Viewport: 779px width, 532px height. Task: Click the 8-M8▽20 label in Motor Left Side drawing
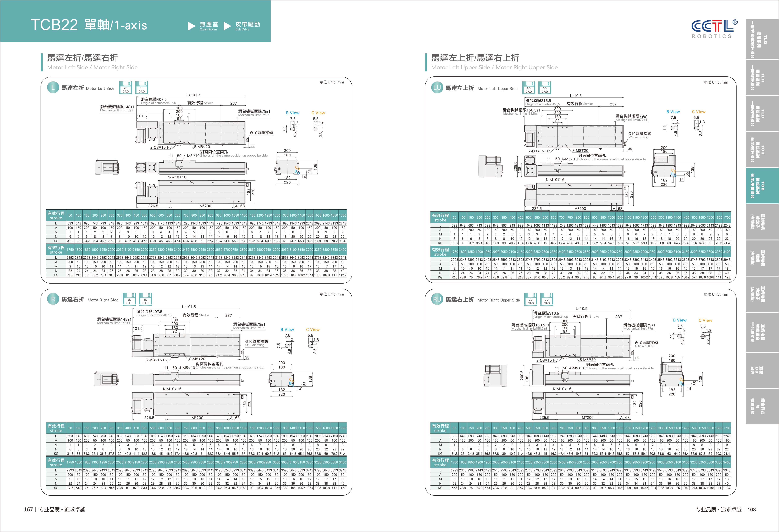(202, 147)
